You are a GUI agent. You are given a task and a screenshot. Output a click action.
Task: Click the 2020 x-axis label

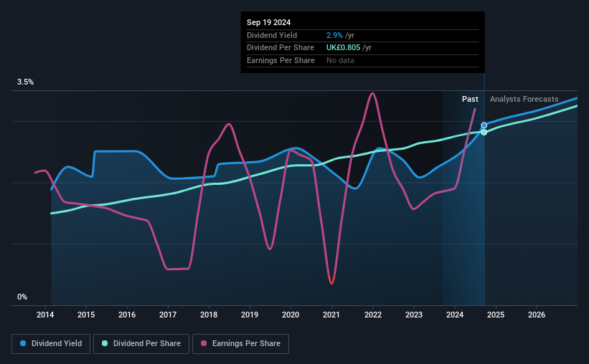coord(291,315)
